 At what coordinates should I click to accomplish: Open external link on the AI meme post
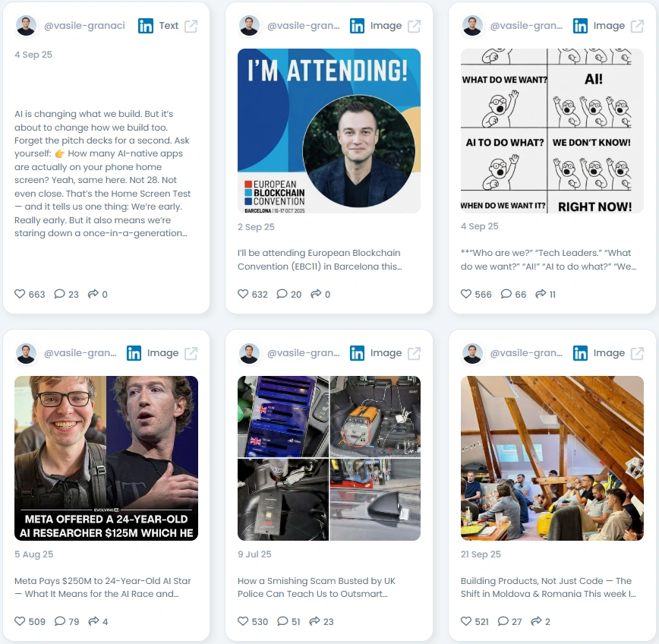(x=637, y=26)
